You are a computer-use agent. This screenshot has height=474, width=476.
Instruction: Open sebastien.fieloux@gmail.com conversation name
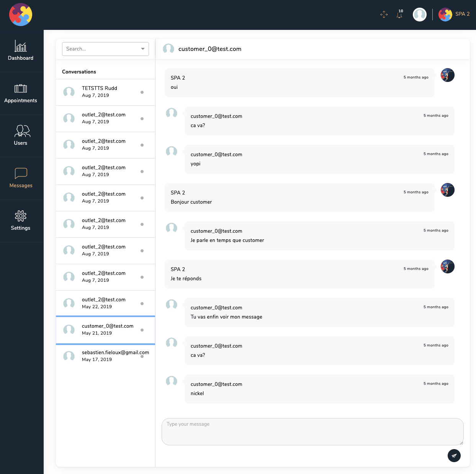point(115,352)
